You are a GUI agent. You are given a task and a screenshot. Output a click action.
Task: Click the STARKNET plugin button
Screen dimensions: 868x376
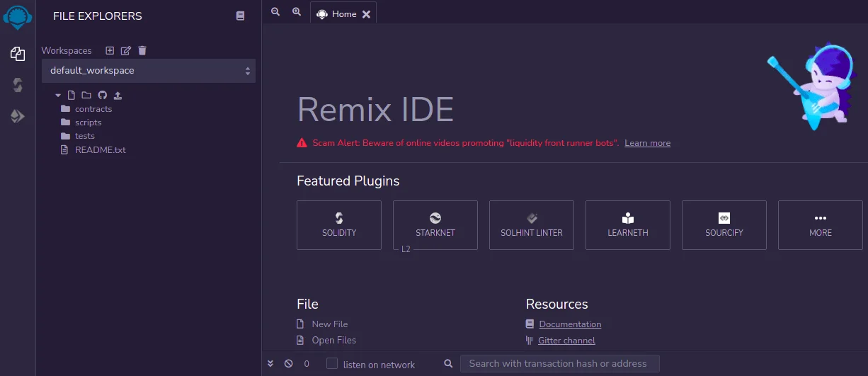(435, 225)
